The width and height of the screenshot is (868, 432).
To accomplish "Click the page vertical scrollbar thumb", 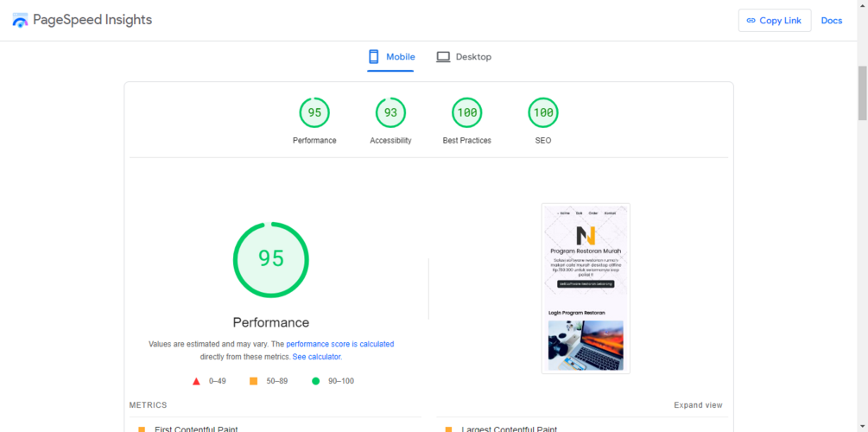I will (863, 93).
